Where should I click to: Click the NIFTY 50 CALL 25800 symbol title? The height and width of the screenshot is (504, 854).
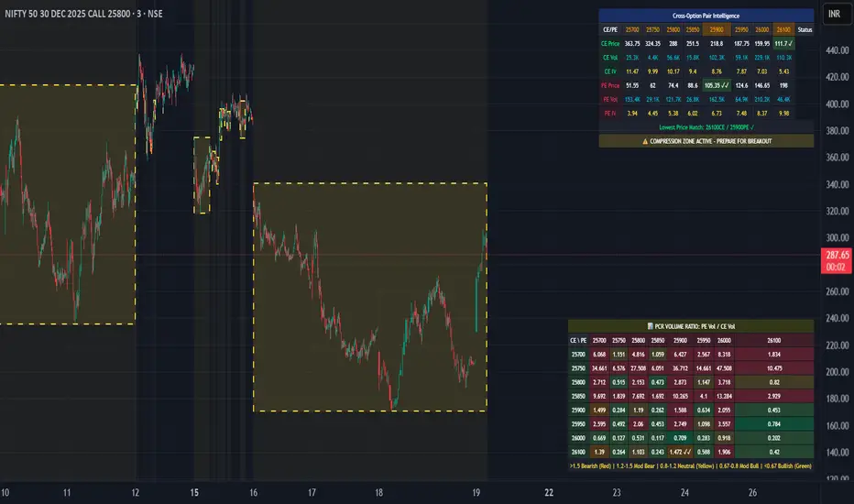[83, 14]
